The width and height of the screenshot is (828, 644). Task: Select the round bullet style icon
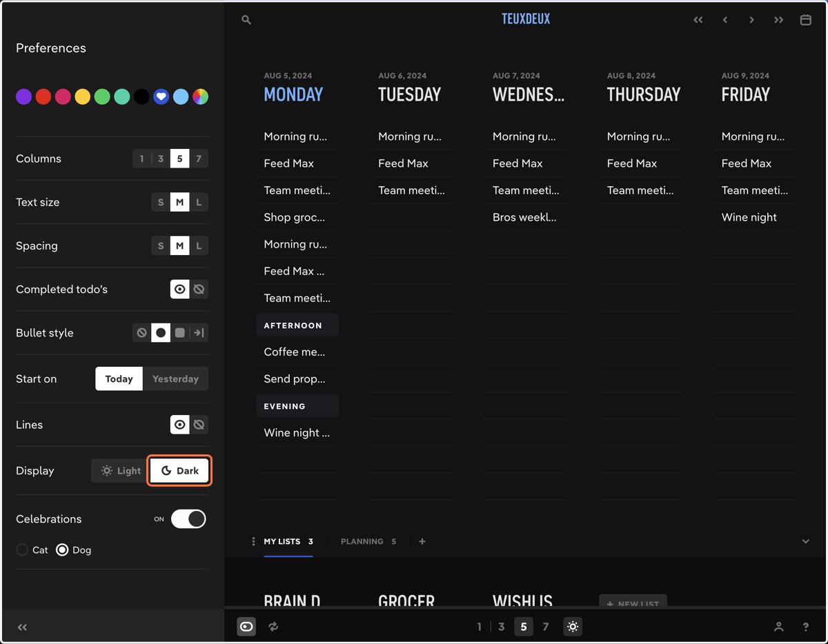point(161,333)
